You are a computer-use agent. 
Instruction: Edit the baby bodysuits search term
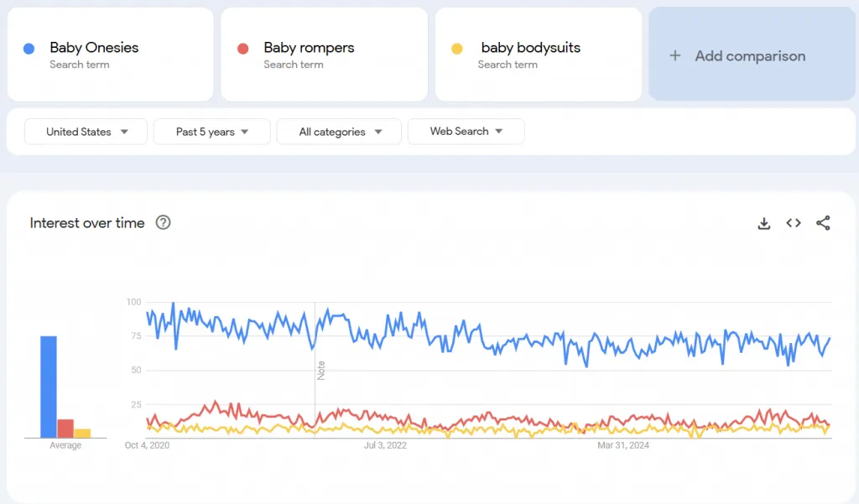point(530,48)
